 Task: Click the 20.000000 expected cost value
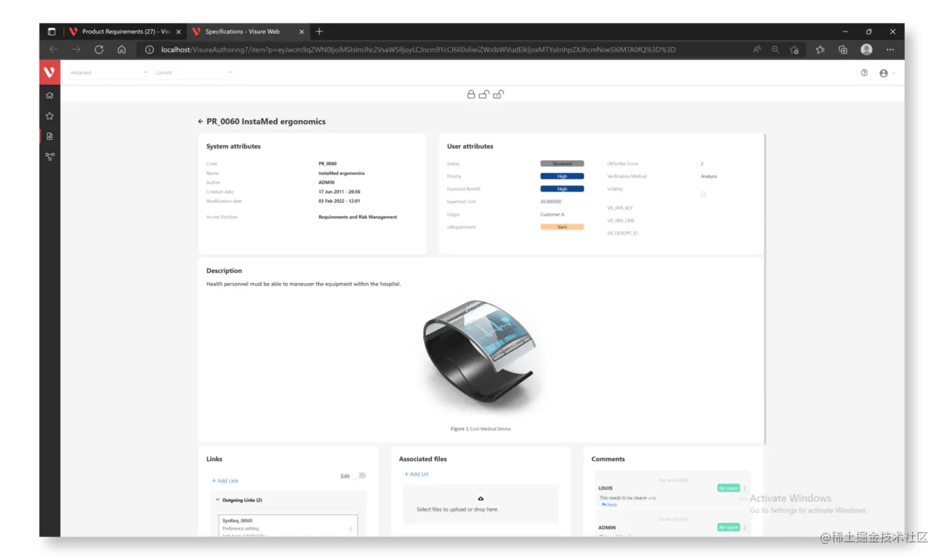point(550,201)
